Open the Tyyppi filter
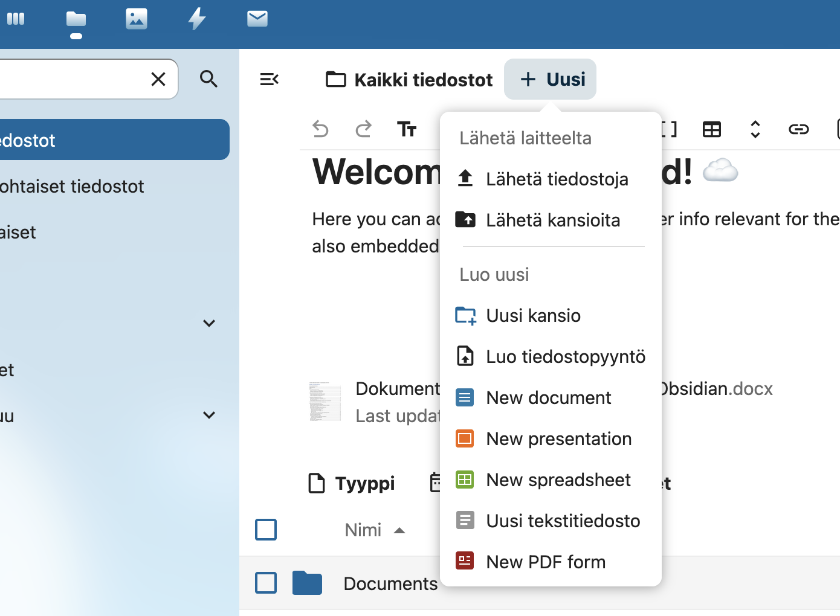 (x=352, y=483)
